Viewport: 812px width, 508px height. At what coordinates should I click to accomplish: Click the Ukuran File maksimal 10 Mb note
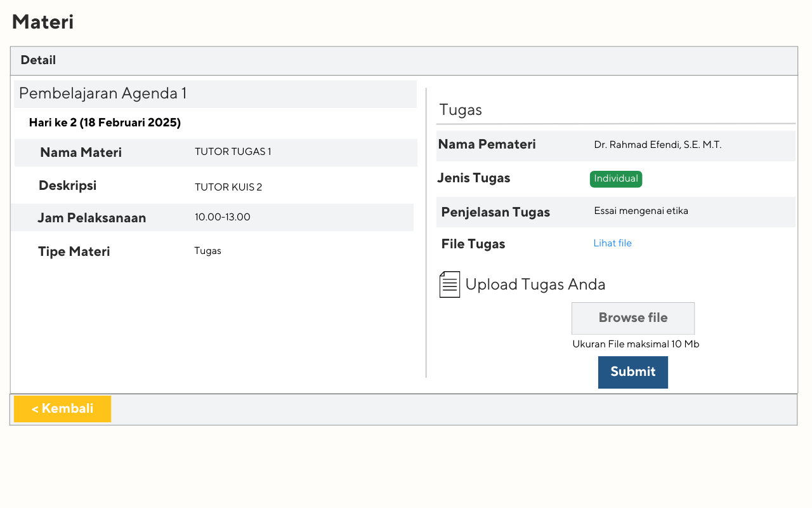(636, 344)
